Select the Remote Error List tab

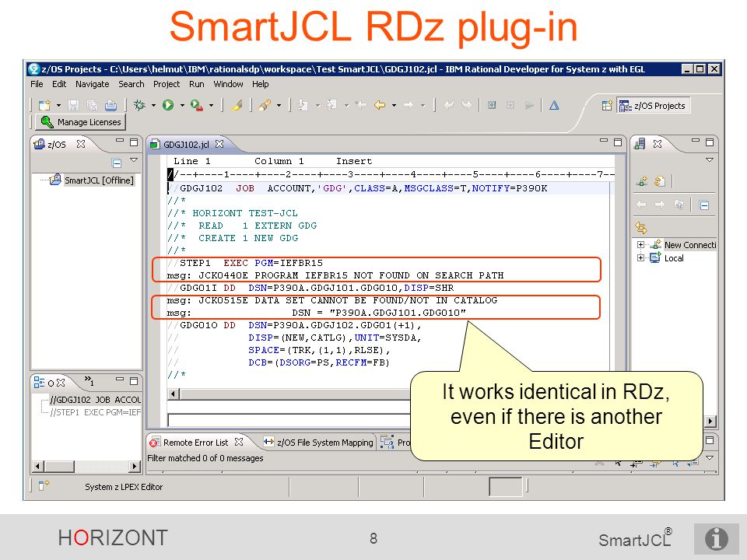[196, 443]
